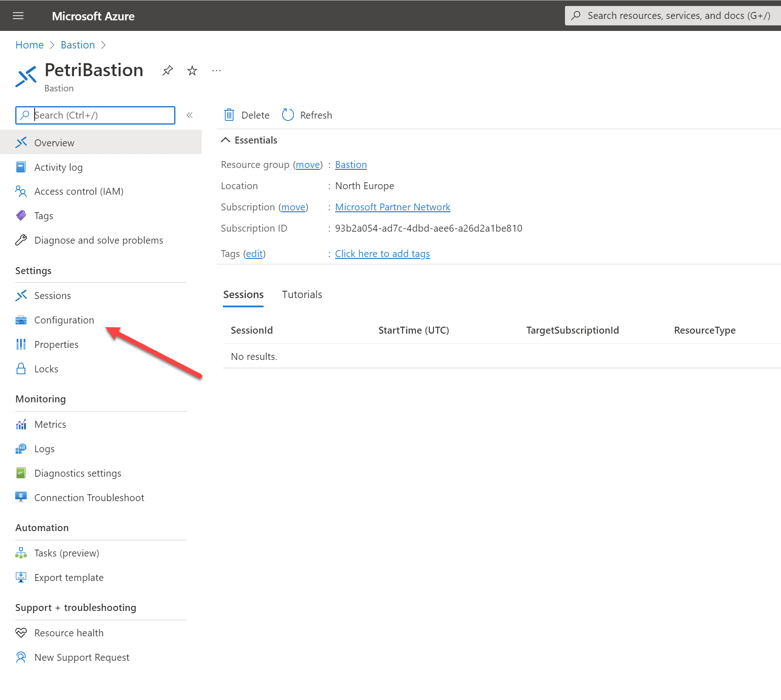This screenshot has width=781, height=700.
Task: Toggle the favorite star for PetriBastion
Action: point(192,70)
